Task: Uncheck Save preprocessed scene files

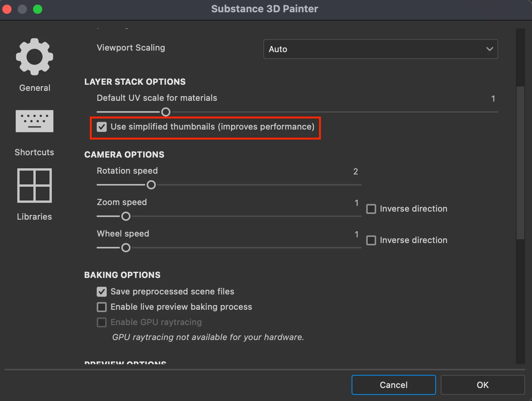Action: point(102,292)
